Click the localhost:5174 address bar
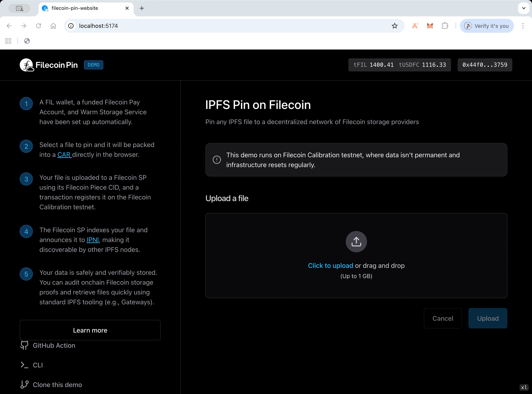Viewport: 532px width, 394px height. pos(215,26)
